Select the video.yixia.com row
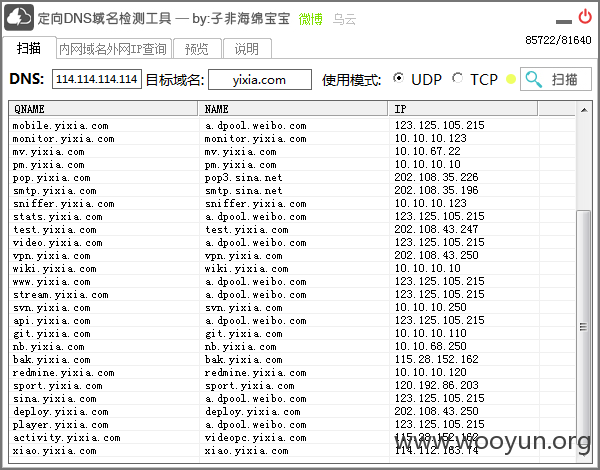The height and width of the screenshot is (470, 600). [x=292, y=243]
